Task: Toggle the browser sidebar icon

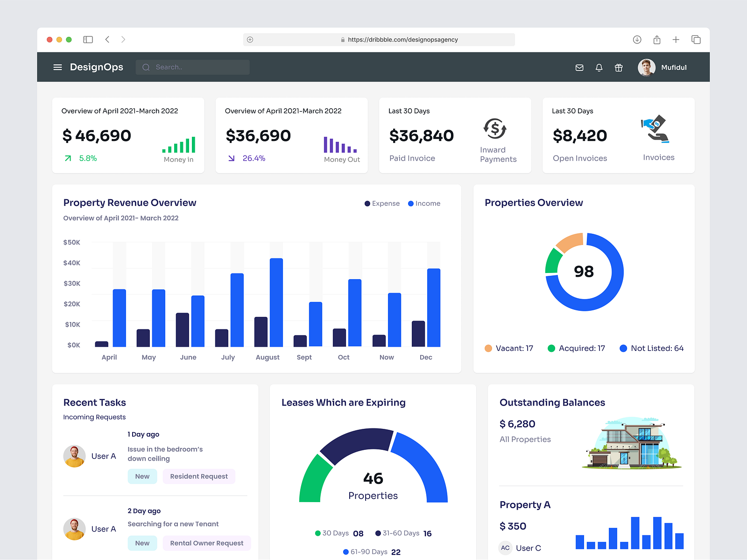Action: click(88, 40)
